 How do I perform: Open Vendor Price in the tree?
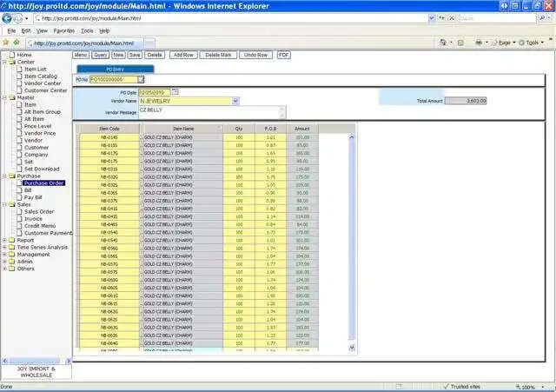(x=40, y=133)
